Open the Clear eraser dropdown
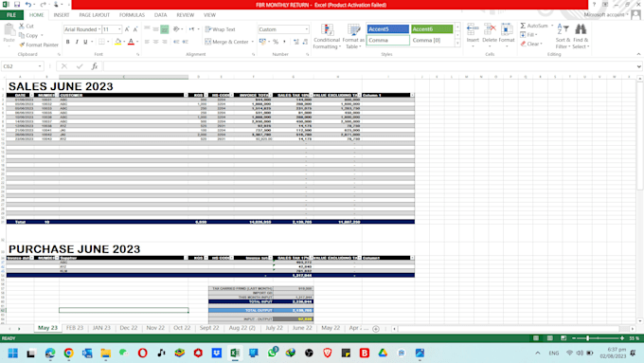The image size is (644, 363). 532,44
